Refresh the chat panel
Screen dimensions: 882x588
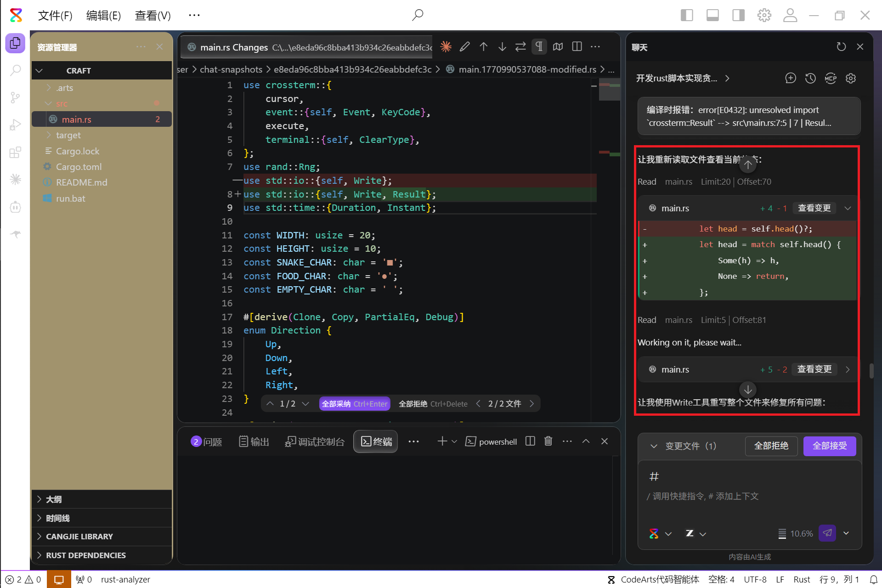pyautogui.click(x=841, y=47)
